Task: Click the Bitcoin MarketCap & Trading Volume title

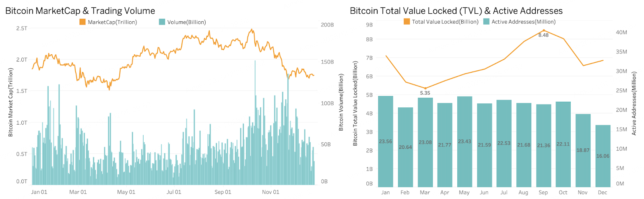Action: [80, 11]
